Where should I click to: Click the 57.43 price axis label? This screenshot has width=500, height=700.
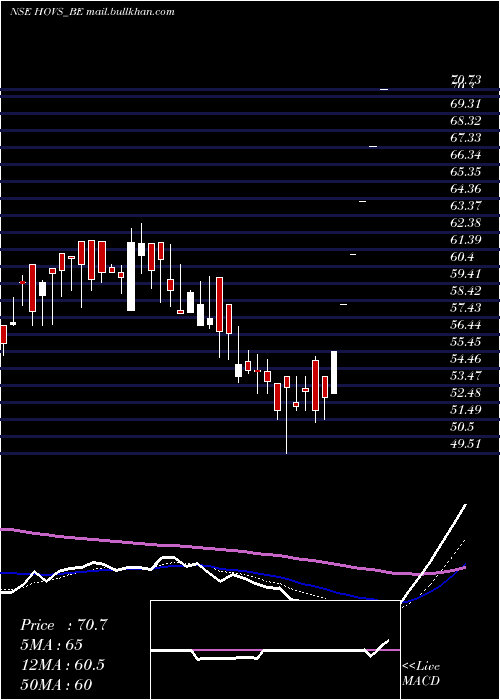click(466, 308)
